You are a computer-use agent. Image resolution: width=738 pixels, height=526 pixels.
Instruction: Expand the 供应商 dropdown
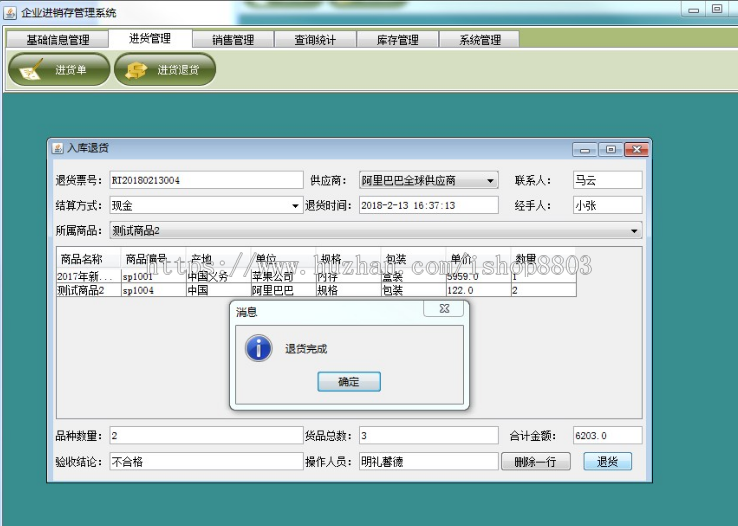click(490, 181)
